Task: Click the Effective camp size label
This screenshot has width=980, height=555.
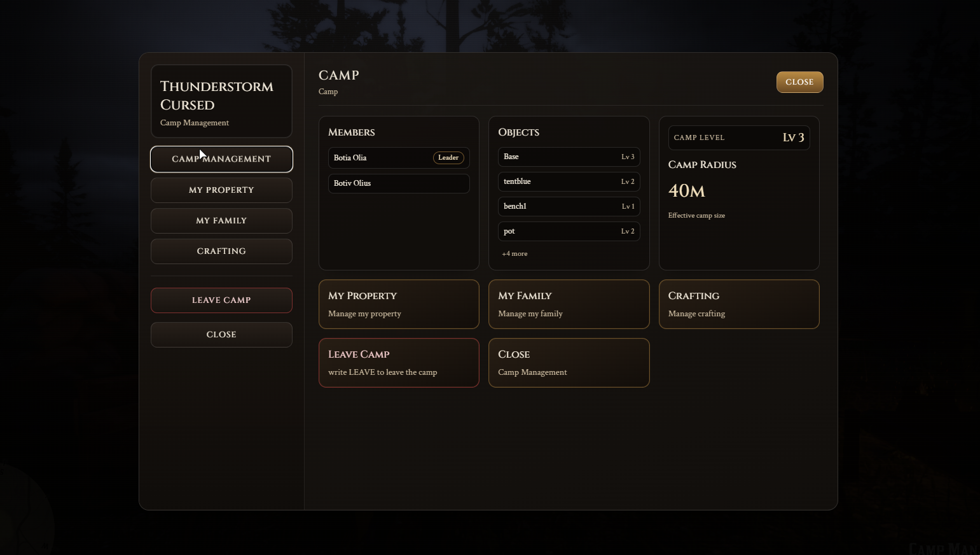Action: (696, 216)
